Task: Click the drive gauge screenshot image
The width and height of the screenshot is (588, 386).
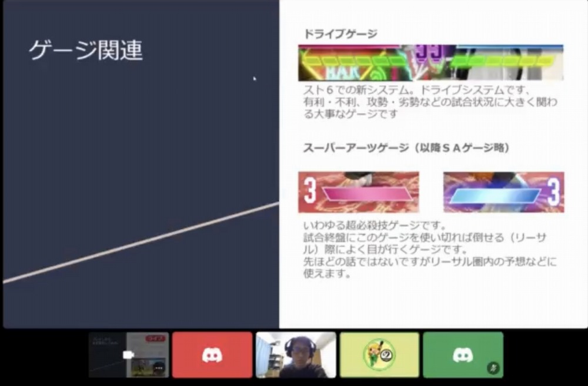Action: pyautogui.click(x=431, y=63)
